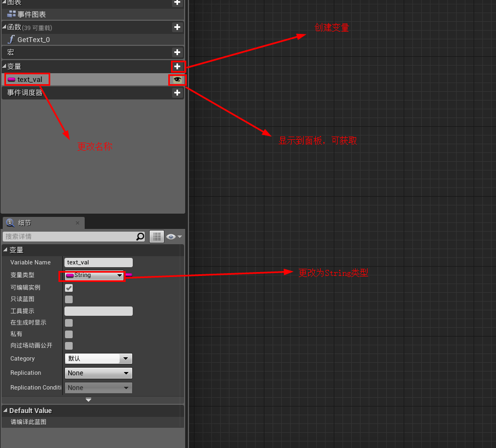496x448 pixels.
Task: Toggle the text_val visibility eye
Action: click(x=176, y=80)
